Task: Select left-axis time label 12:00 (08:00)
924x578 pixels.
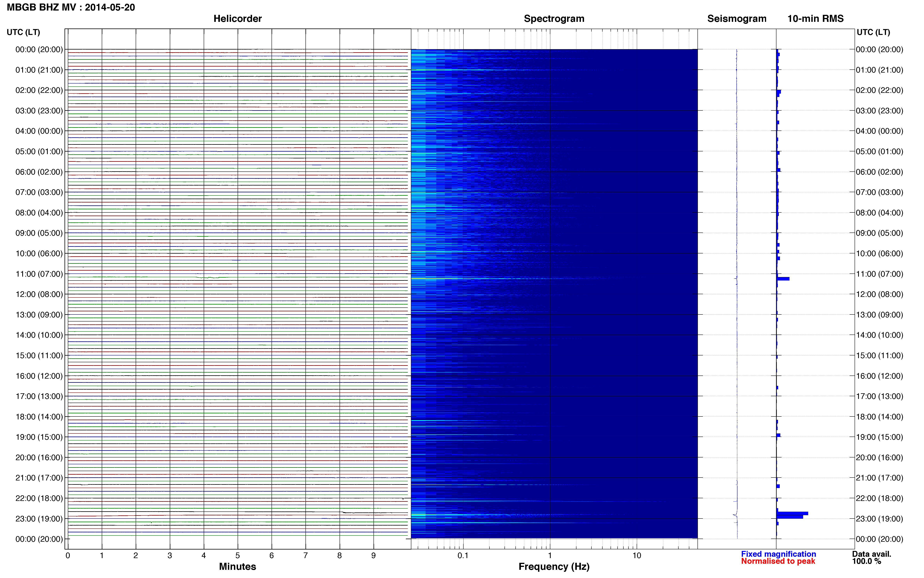Action: coord(39,294)
